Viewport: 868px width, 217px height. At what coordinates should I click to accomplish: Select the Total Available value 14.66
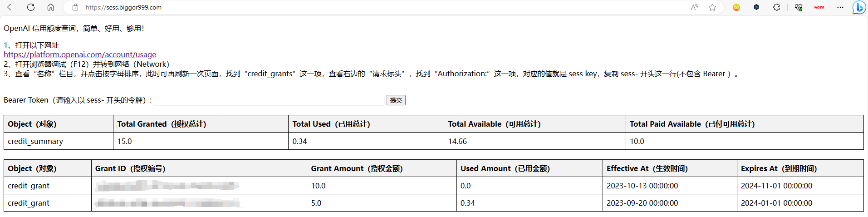(457, 141)
